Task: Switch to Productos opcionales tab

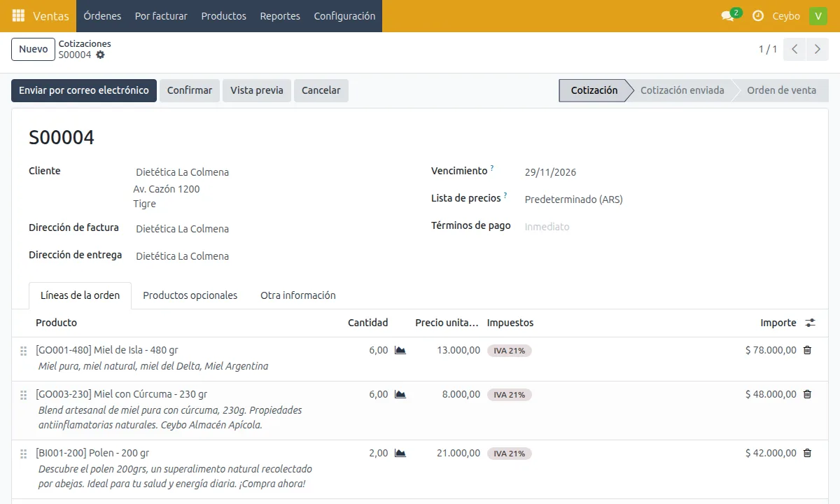Action: [190, 295]
